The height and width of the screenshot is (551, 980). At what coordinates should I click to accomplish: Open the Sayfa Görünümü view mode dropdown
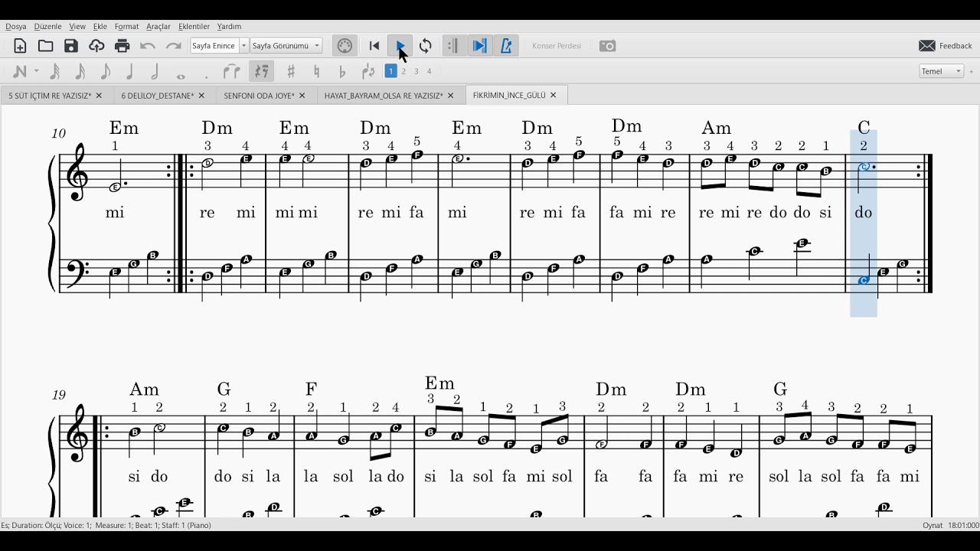pyautogui.click(x=286, y=46)
